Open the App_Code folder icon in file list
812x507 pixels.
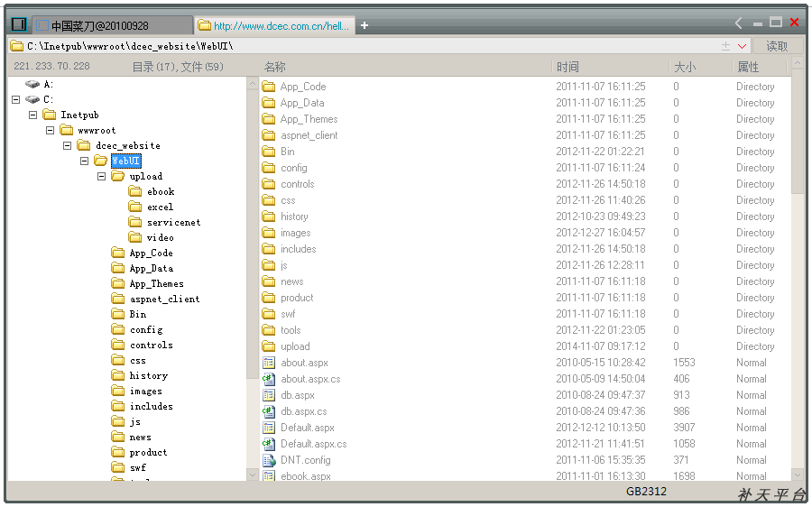[268, 87]
